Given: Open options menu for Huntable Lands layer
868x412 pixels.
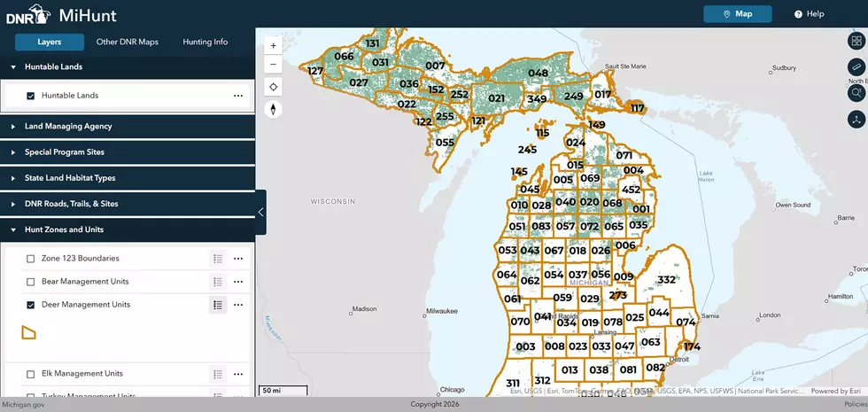Looking at the screenshot, I should pyautogui.click(x=238, y=96).
